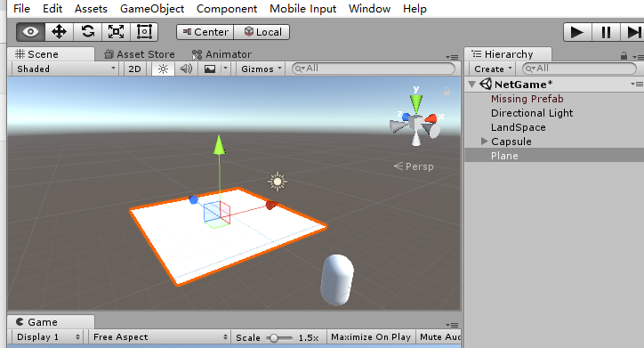
Task: Toggle Maximize On Play
Action: 371,337
